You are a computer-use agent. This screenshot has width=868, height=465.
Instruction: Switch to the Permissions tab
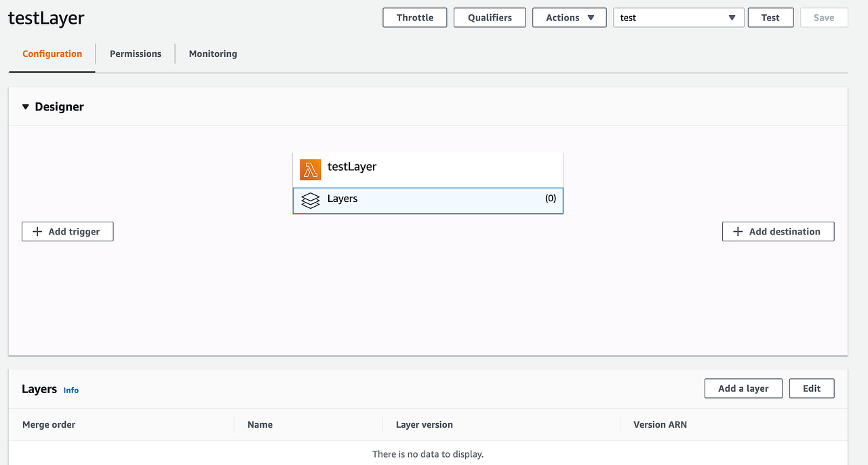pos(135,54)
